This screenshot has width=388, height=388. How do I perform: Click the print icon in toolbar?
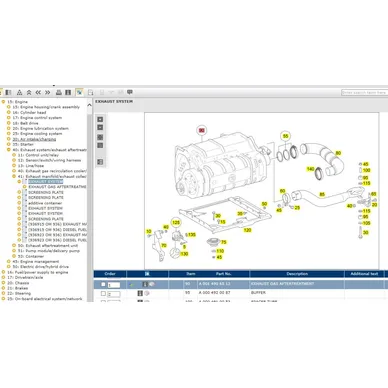[59, 92]
